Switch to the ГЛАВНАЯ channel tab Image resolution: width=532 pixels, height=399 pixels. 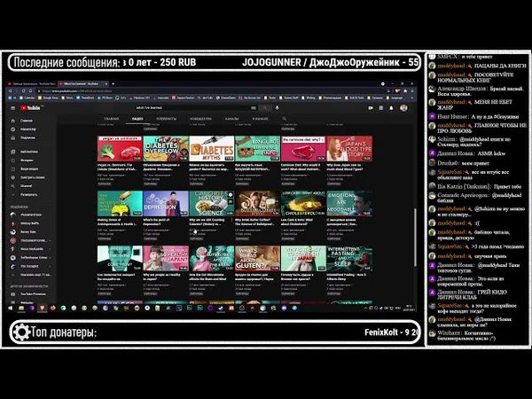click(112, 119)
